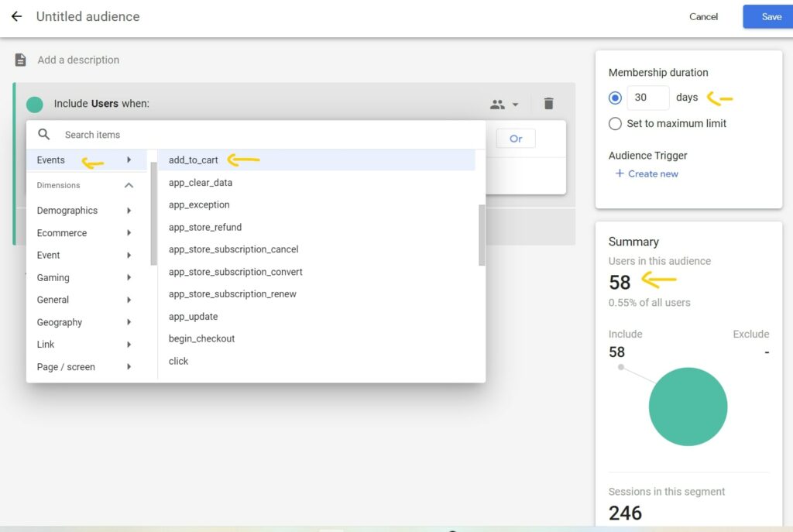Open the Events category
793x532 pixels.
[x=87, y=160]
